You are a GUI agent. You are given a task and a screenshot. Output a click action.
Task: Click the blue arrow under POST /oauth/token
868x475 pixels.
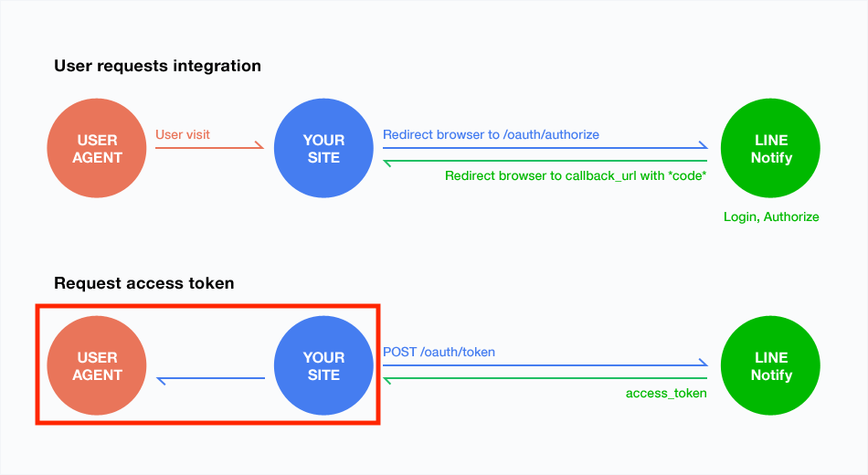click(x=545, y=364)
